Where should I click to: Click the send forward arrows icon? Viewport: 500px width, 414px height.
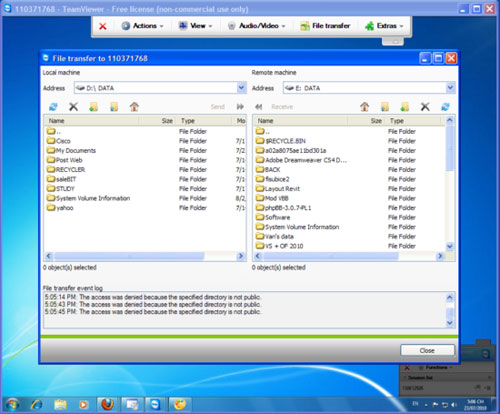tap(240, 107)
